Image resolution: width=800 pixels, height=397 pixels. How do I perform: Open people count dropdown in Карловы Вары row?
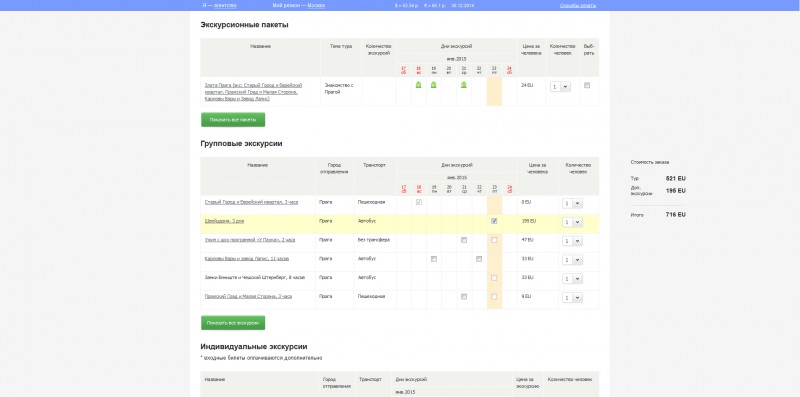coord(572,260)
